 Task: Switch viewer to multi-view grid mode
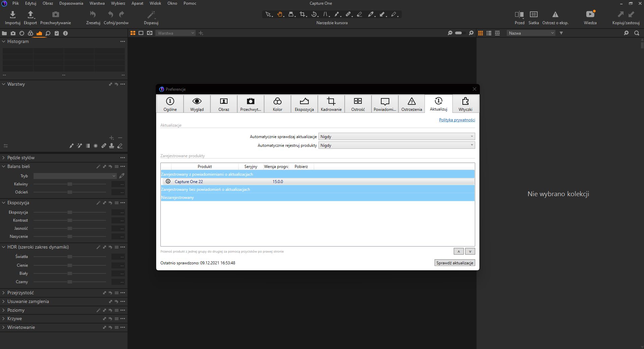point(133,33)
